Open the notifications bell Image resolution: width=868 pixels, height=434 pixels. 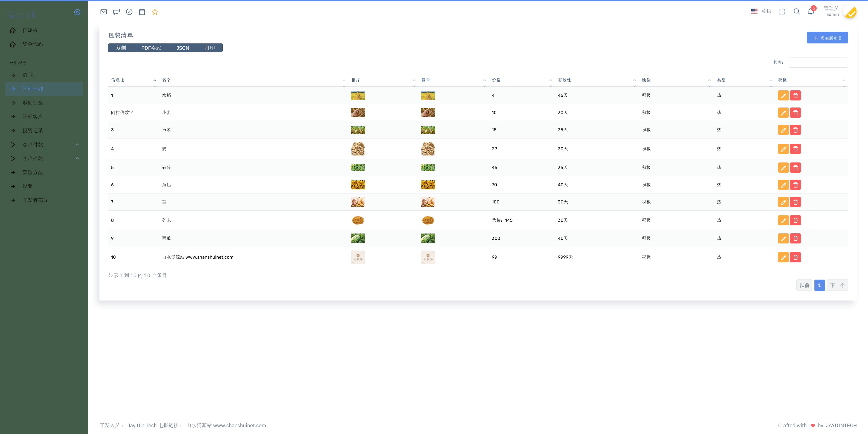coord(811,12)
